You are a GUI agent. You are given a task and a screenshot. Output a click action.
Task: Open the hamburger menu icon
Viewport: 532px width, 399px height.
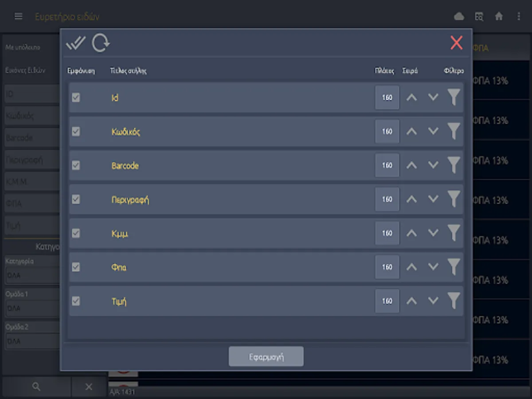18,16
